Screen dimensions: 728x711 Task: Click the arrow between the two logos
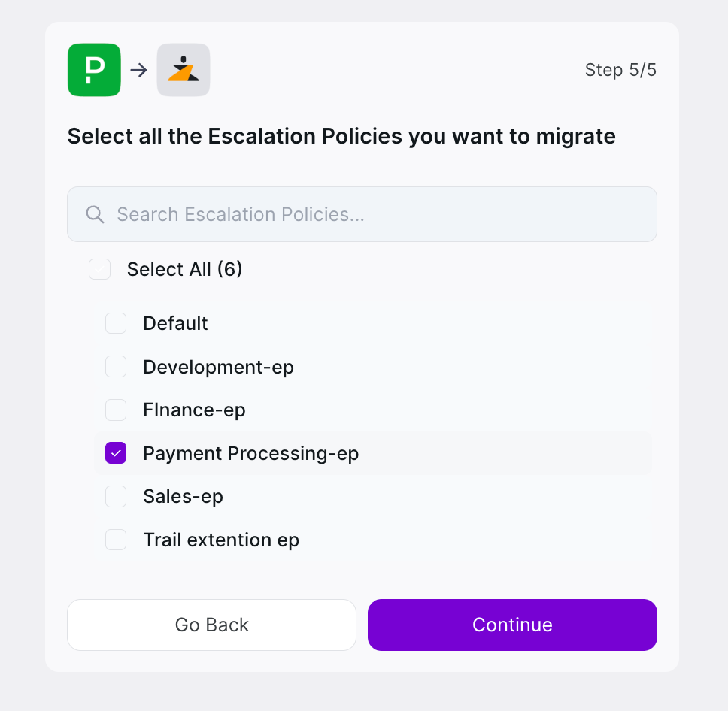[x=138, y=70]
